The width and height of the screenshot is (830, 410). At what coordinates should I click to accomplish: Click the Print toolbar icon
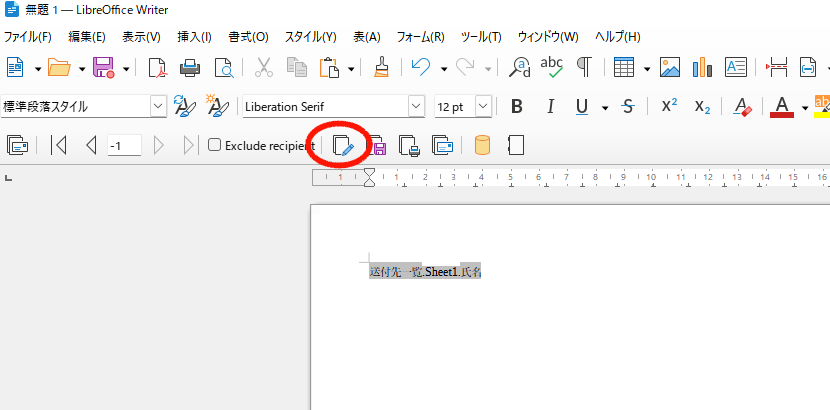tap(190, 68)
